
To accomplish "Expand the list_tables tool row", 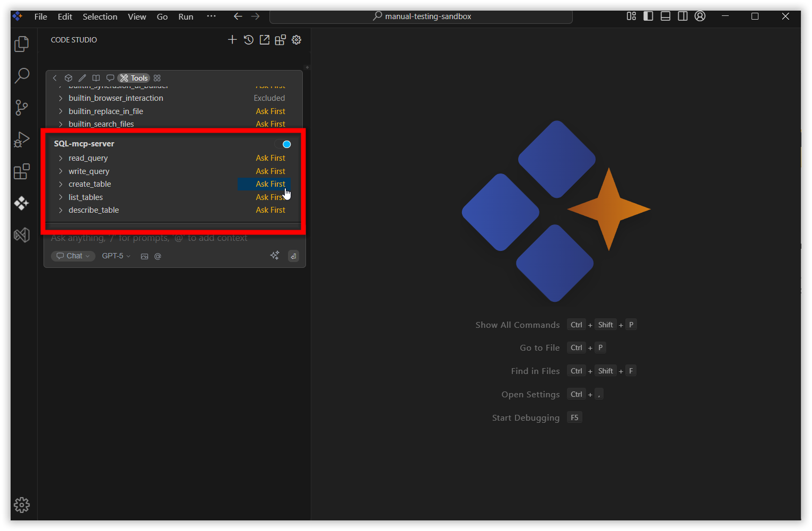I will click(60, 197).
